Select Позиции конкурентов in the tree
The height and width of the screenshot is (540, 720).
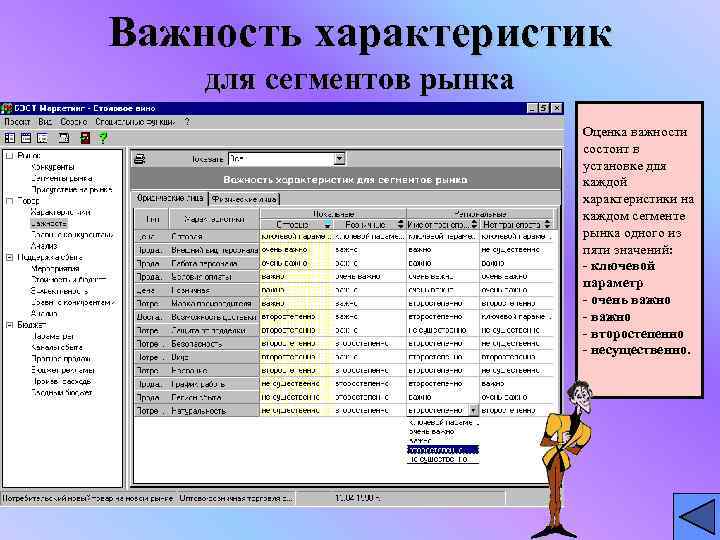click(72, 235)
